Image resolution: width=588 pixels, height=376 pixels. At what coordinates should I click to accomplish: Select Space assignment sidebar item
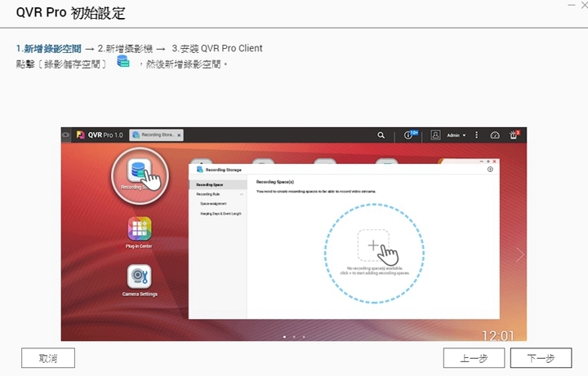(x=213, y=204)
